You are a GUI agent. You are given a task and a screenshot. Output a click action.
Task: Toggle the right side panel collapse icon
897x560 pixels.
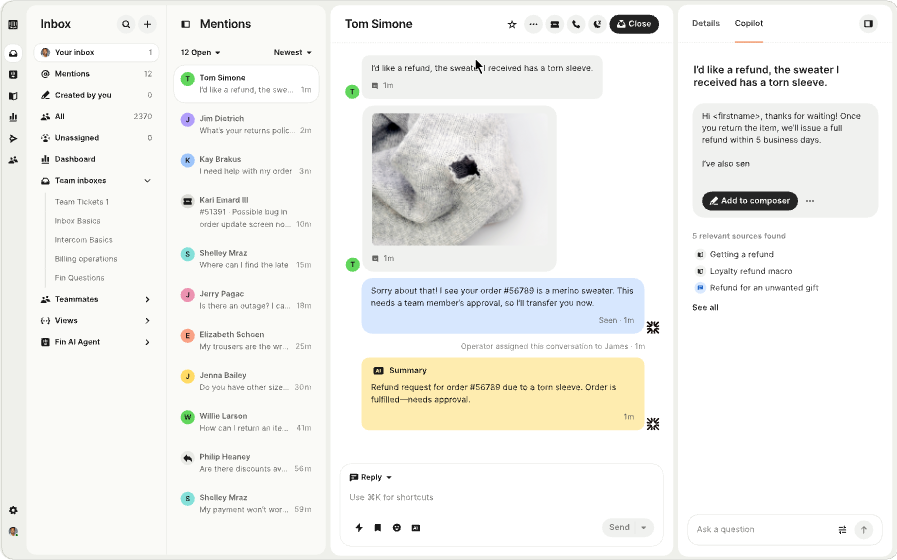click(x=867, y=23)
